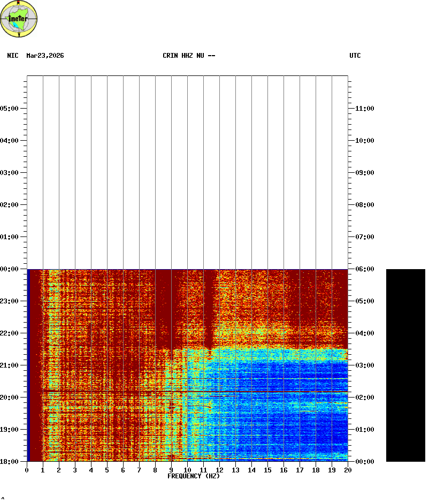Click the 20 Hz frequency tick label

coord(348,470)
